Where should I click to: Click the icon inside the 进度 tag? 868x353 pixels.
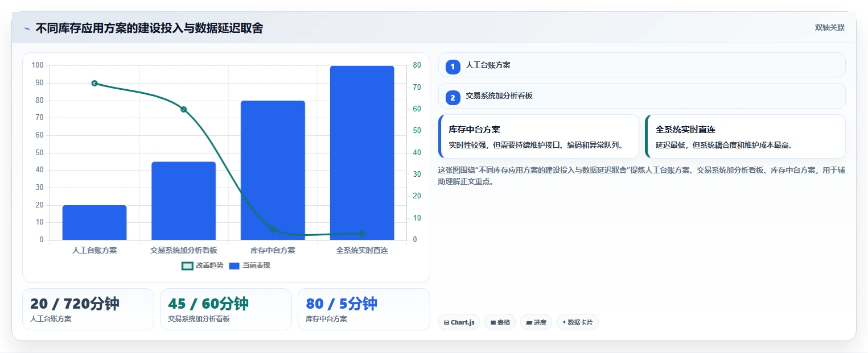pos(529,322)
